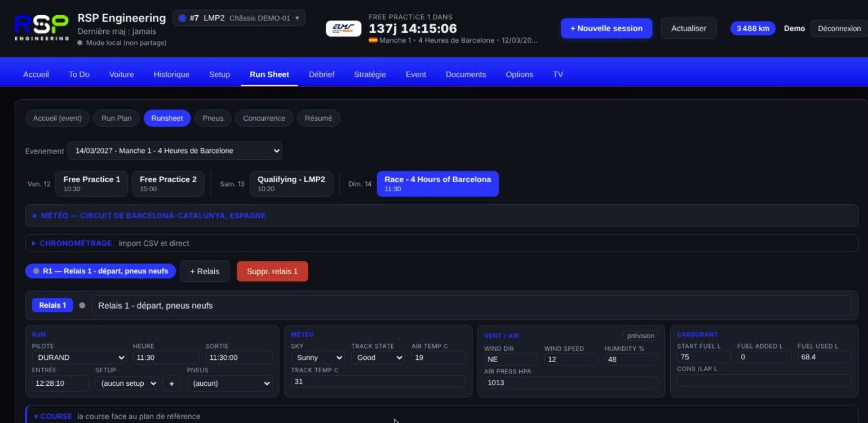Viewport: 868px width, 423px height.
Task: Expand the MÉTÉO Circuit de Barcelona-Catalunya section
Action: tap(442, 215)
